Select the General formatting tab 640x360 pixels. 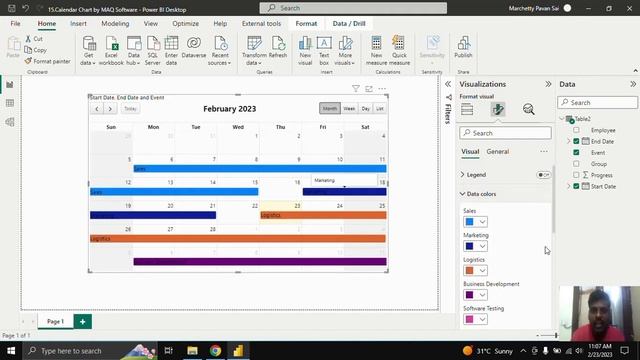tap(498, 151)
